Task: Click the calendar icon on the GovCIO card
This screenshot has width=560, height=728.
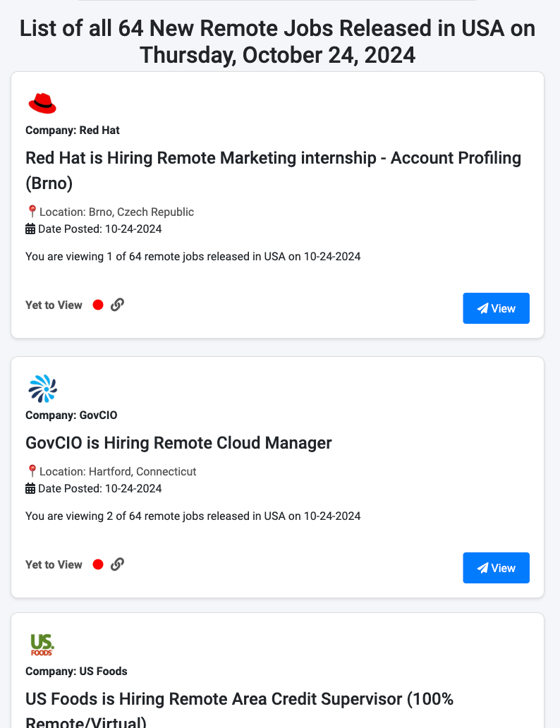Action: [30, 487]
